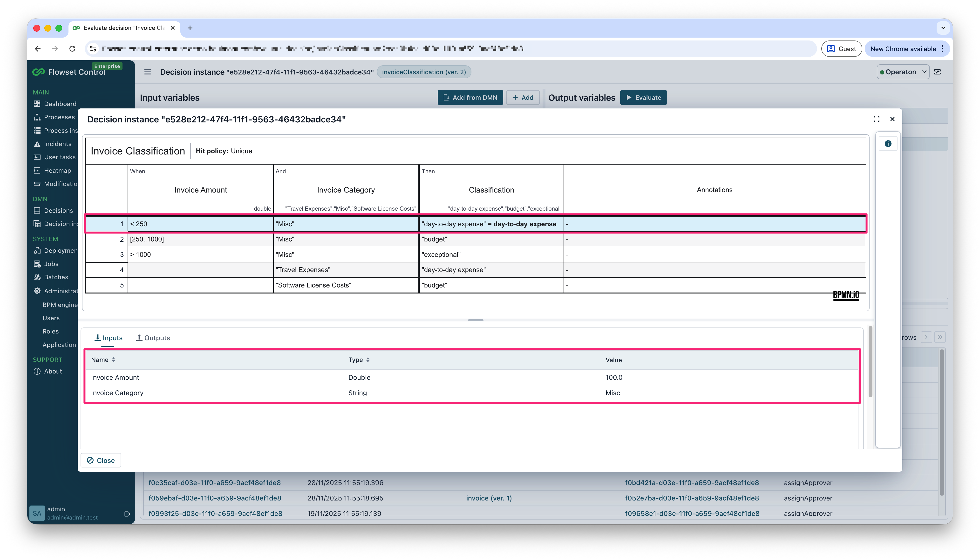Image resolution: width=980 pixels, height=560 pixels.
Task: Open the Heatmap sidebar item
Action: pos(52,170)
